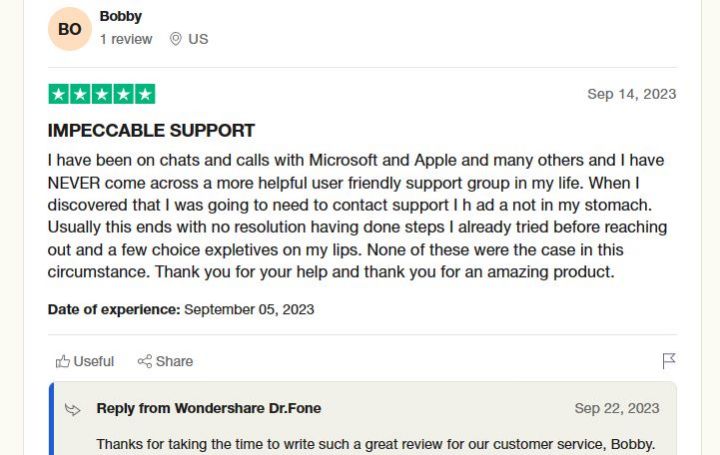Open the 'IMPECCABLE SUPPORT' review title
Viewport: 720px width, 455px height.
151,130
